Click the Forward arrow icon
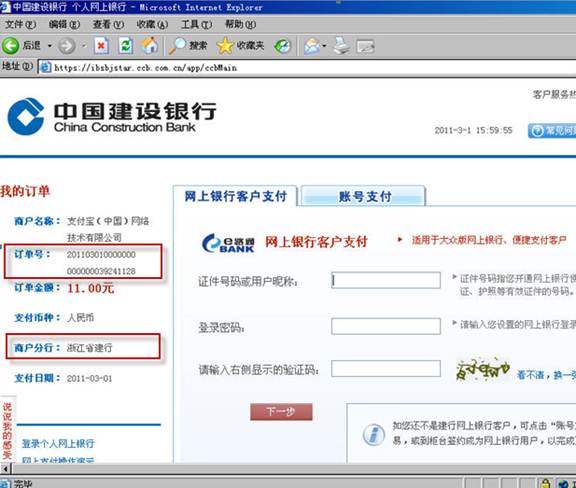This screenshot has height=488, width=576. [67, 46]
